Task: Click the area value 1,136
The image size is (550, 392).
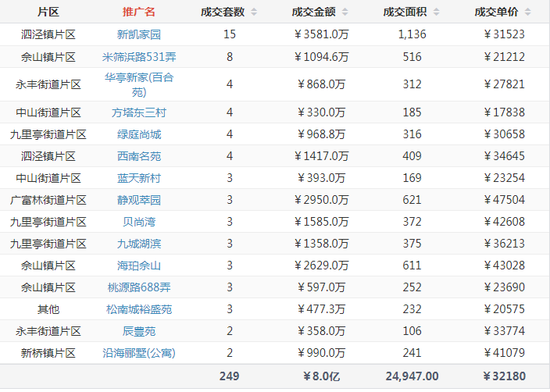Action: pyautogui.click(x=412, y=34)
